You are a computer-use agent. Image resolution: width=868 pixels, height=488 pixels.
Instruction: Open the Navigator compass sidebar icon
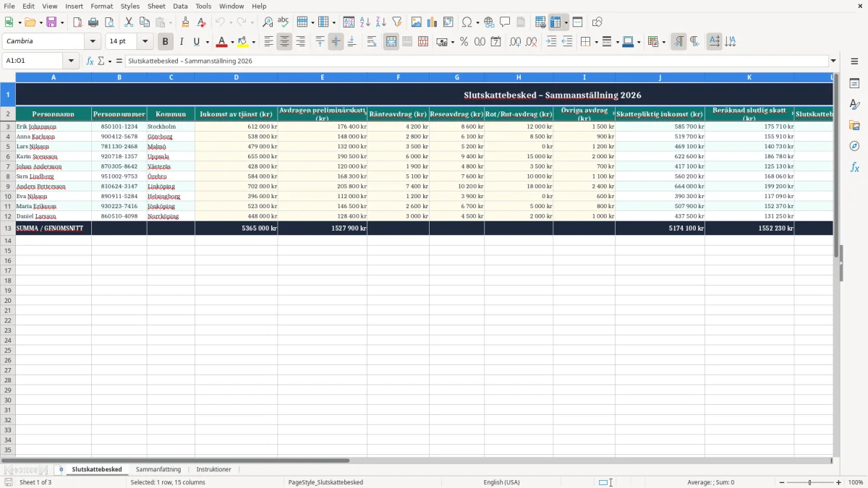pos(854,146)
